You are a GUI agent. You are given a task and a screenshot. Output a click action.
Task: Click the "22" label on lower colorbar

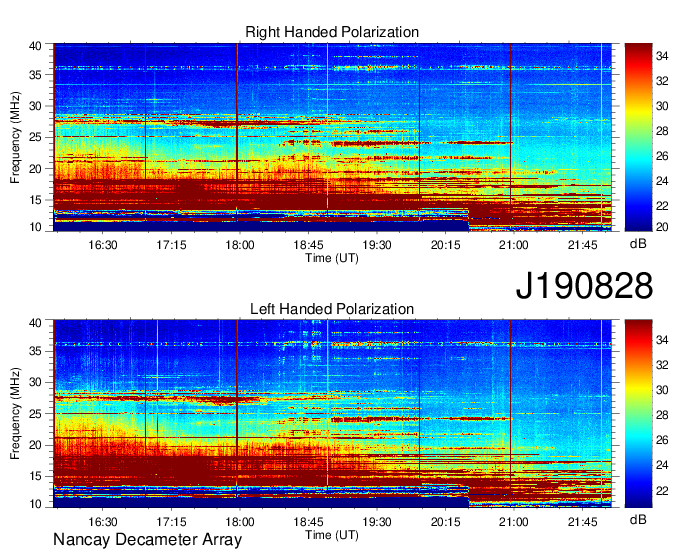662,490
